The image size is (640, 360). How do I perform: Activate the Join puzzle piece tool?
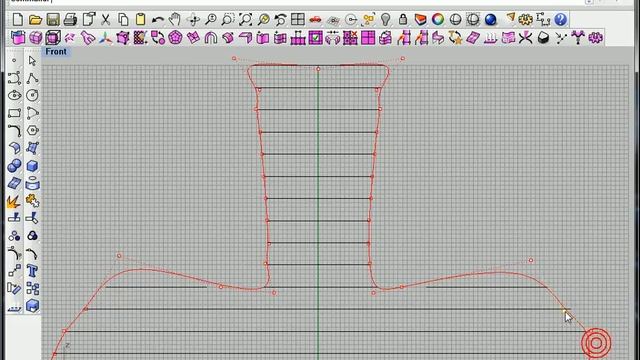click(x=32, y=201)
